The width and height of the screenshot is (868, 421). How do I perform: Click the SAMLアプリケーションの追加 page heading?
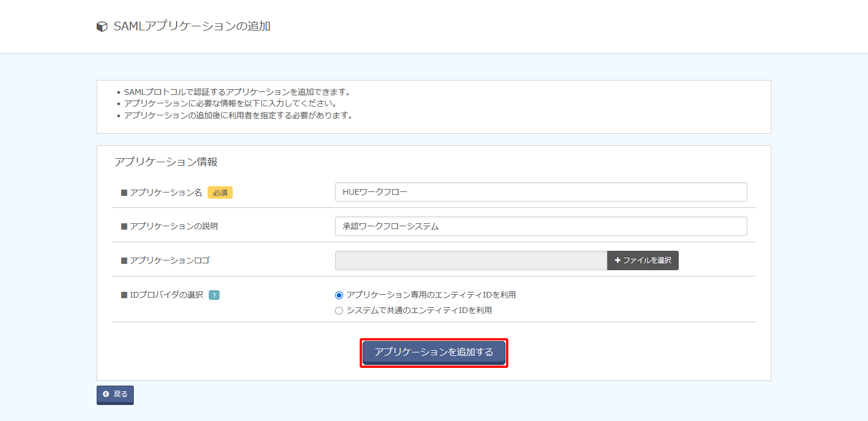coord(192,26)
